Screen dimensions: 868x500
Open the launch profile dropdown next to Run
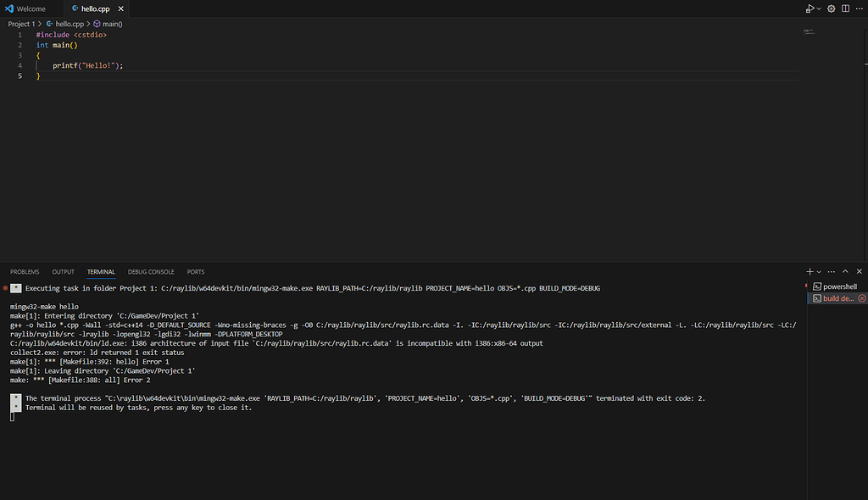point(818,8)
